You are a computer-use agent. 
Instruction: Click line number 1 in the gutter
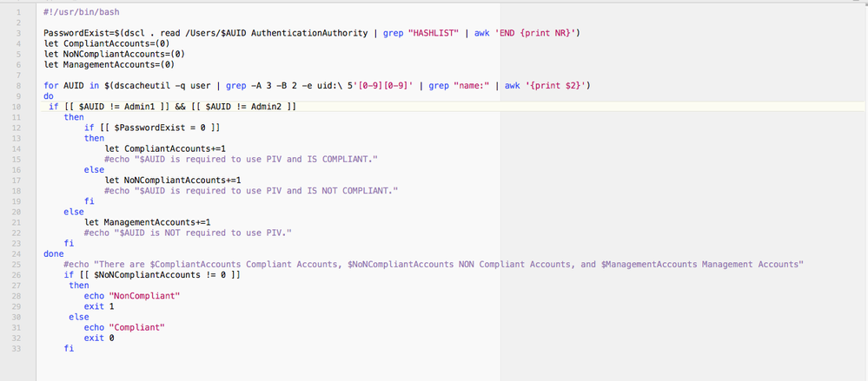[x=19, y=11]
